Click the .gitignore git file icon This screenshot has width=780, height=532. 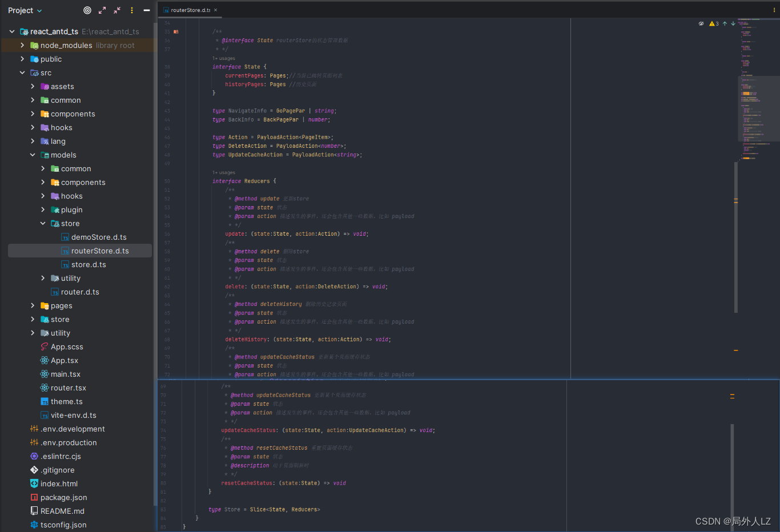point(34,470)
